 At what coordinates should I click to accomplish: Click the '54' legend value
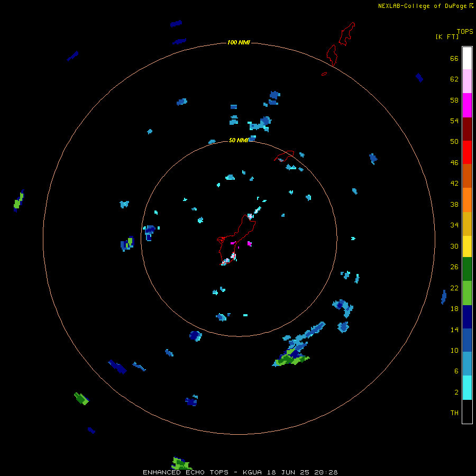[454, 121]
